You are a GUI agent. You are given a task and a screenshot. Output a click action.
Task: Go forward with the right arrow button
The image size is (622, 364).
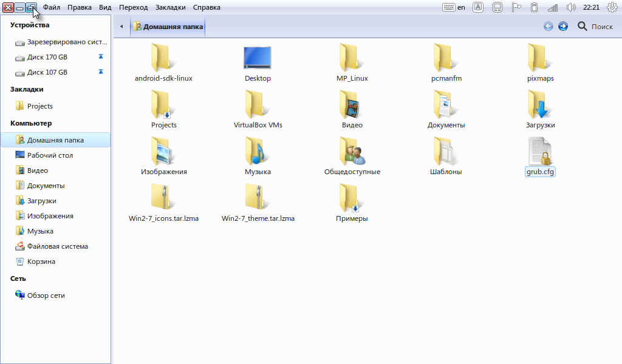pyautogui.click(x=563, y=27)
